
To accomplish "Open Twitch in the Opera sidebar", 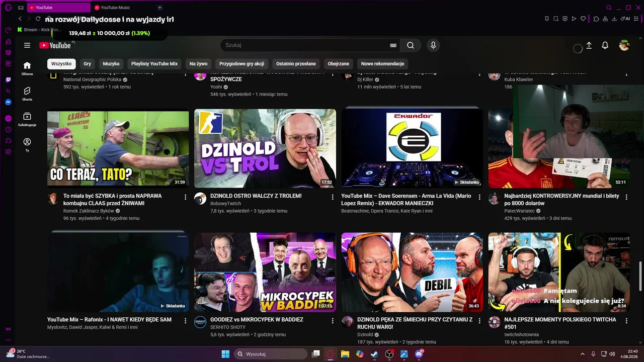I will pos(8,80).
